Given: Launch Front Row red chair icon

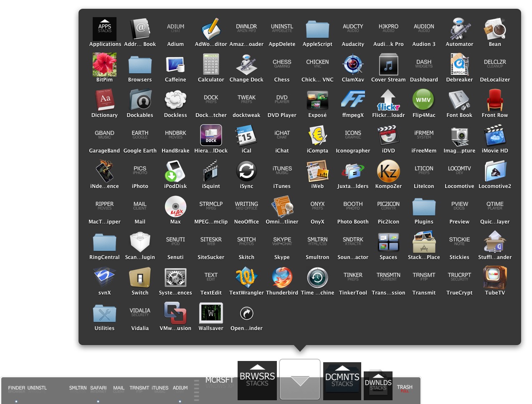Looking at the screenshot, I should (x=495, y=100).
